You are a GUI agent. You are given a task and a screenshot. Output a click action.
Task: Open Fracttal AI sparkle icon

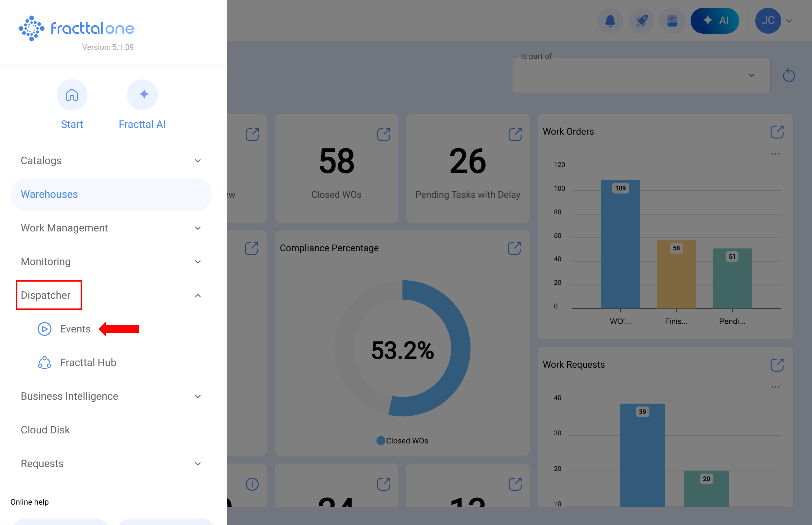(142, 95)
